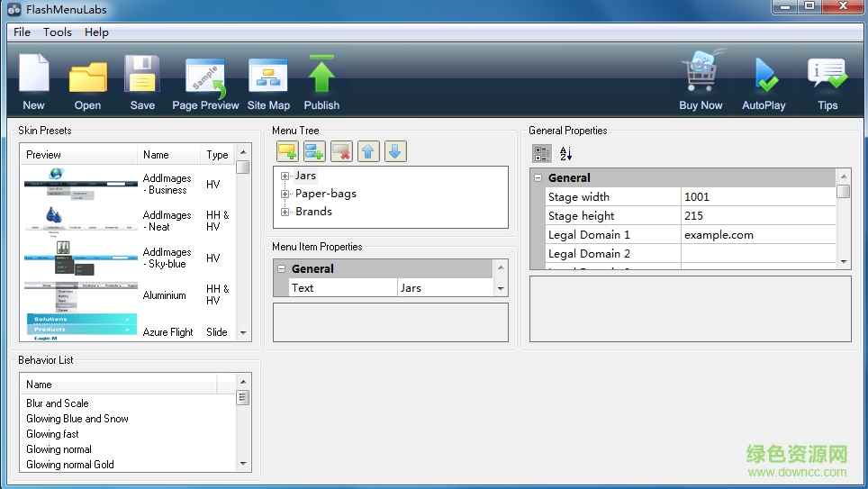The width and height of the screenshot is (868, 489).
Task: Add a new menu item in Menu Tree
Action: 287,151
